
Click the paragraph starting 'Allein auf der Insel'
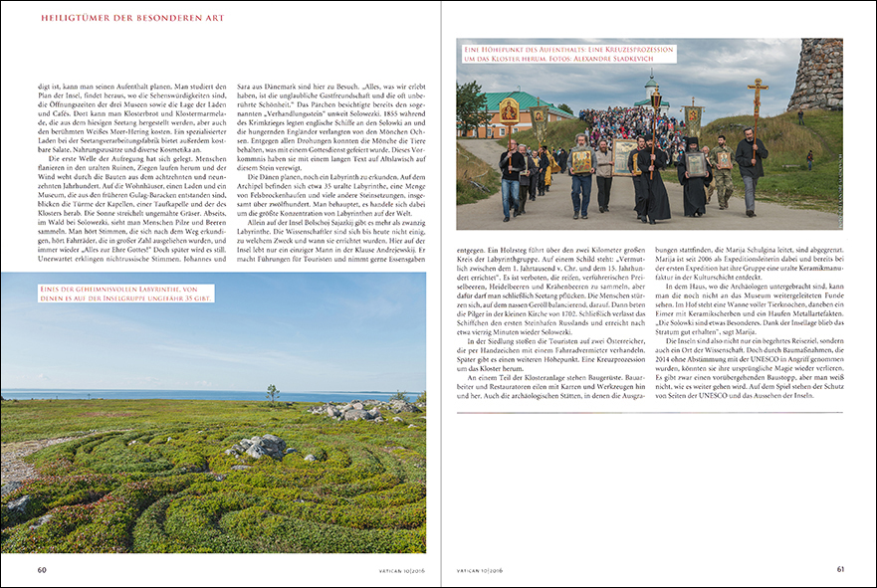coord(331,241)
